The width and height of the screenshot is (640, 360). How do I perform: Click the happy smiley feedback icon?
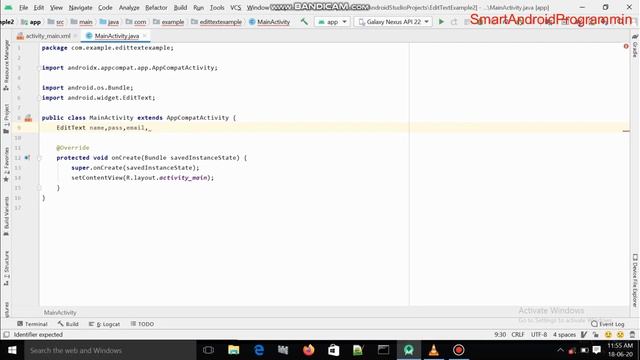tap(608, 335)
